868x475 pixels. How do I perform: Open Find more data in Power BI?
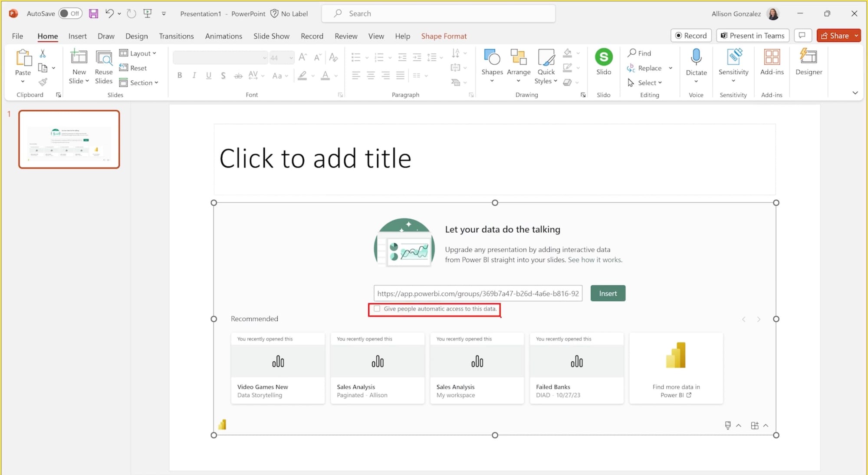point(676,368)
